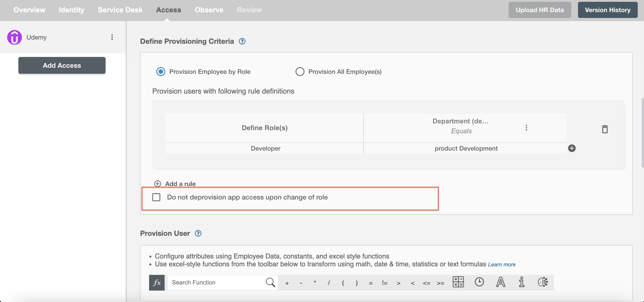
Task: Add a row with the plus circle icon
Action: 572,148
